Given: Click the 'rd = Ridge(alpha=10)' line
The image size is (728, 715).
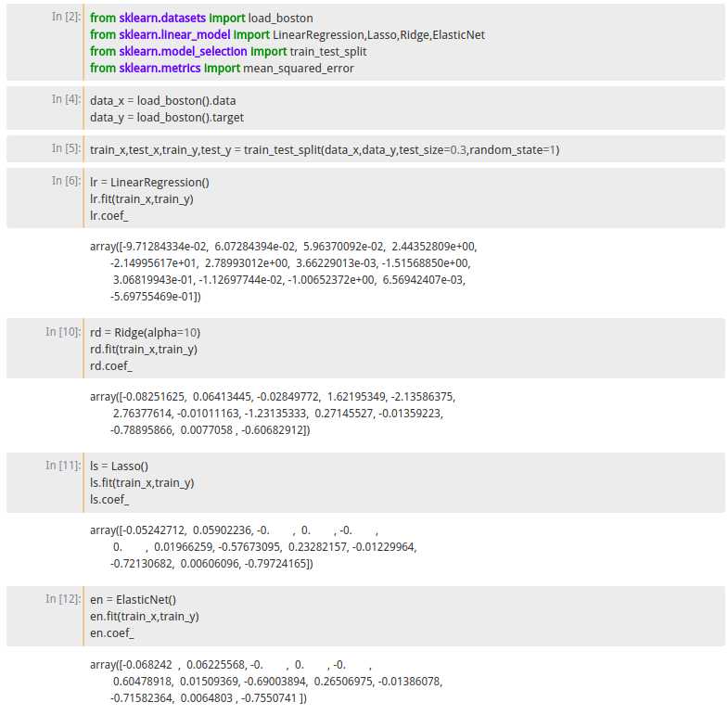Looking at the screenshot, I should click(146, 333).
